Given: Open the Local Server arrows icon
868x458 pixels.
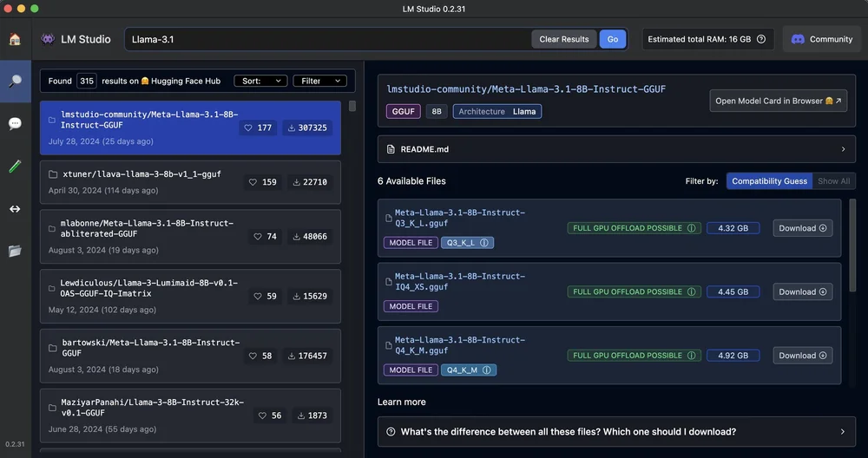Looking at the screenshot, I should (15, 209).
